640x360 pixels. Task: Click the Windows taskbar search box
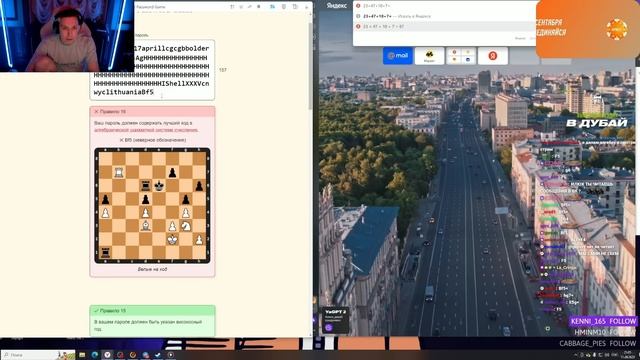click(x=38, y=355)
